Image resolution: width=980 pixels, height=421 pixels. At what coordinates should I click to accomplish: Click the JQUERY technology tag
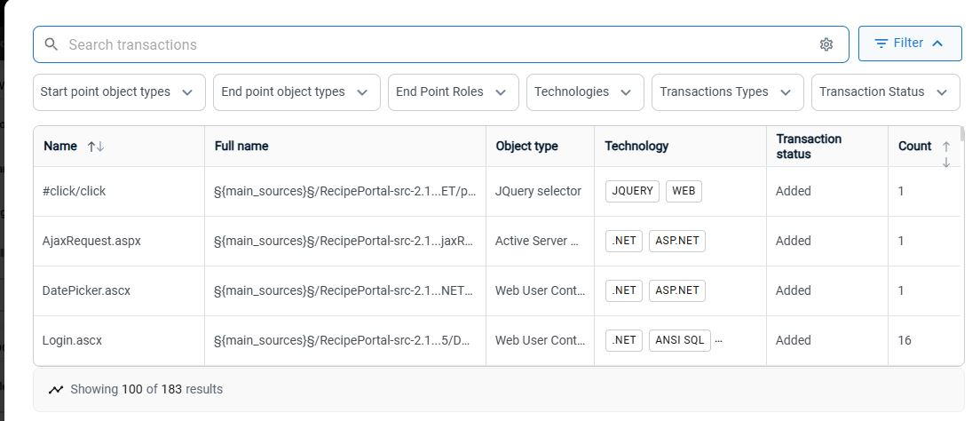633,191
